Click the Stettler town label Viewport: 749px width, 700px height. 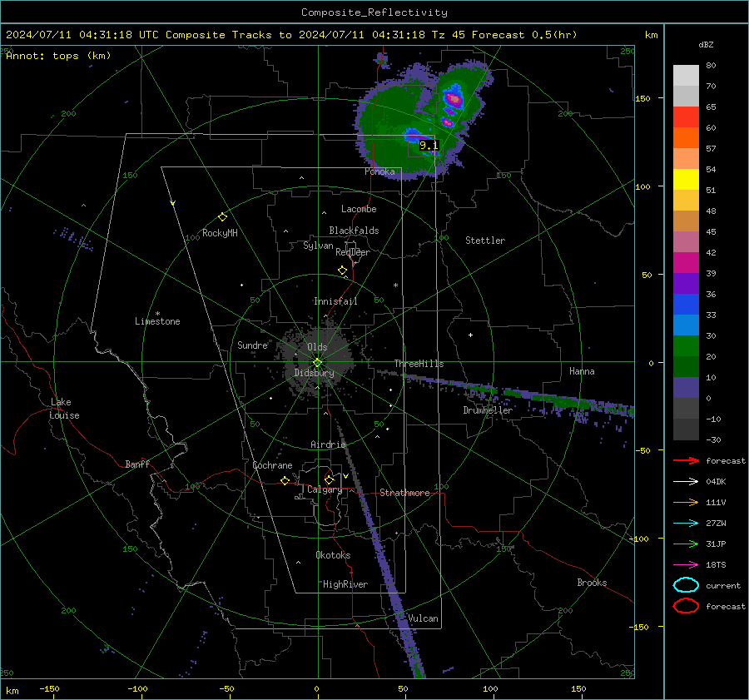click(x=485, y=241)
